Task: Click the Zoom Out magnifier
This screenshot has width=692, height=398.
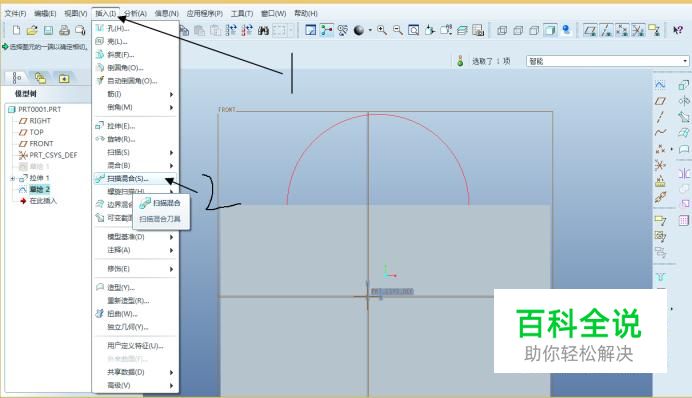Action: point(398,30)
